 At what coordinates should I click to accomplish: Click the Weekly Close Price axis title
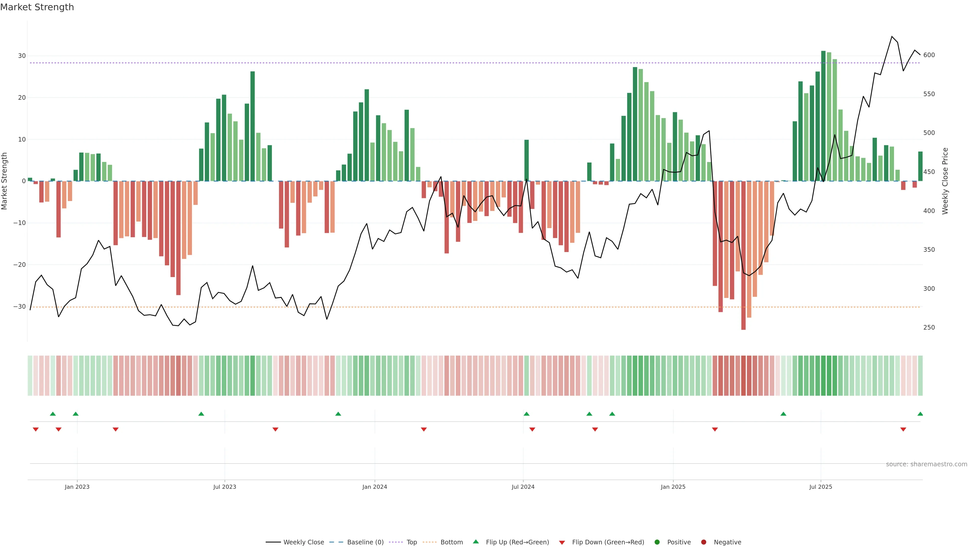945,181
